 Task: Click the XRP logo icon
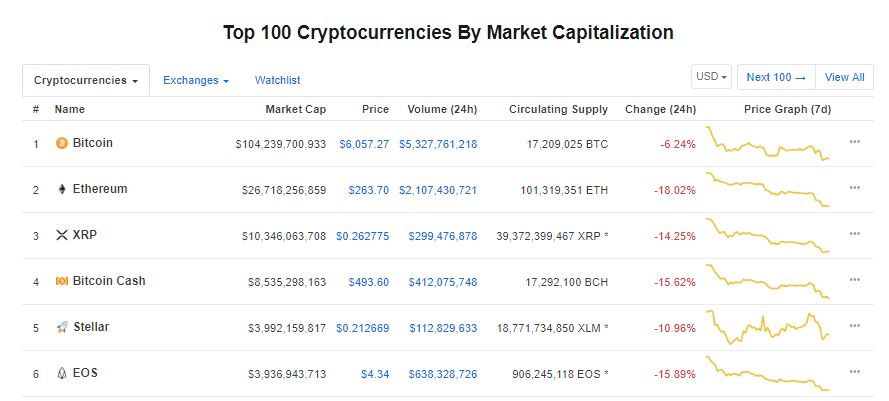click(x=62, y=235)
